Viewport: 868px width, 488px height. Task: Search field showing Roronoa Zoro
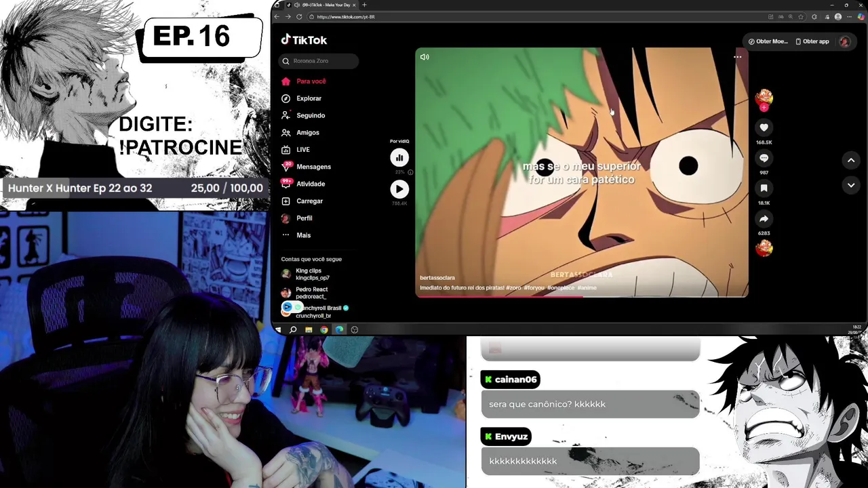click(319, 61)
